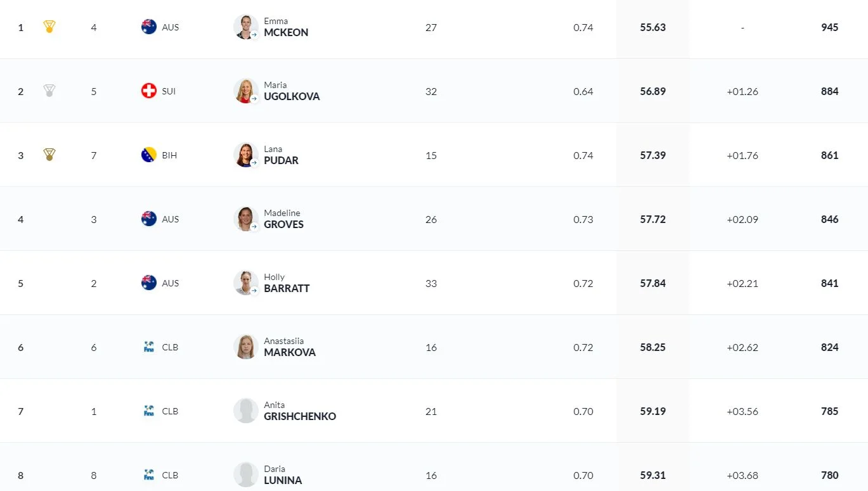868x491 pixels.
Task: Click the gold medal icon for rank 1
Action: 49,27
